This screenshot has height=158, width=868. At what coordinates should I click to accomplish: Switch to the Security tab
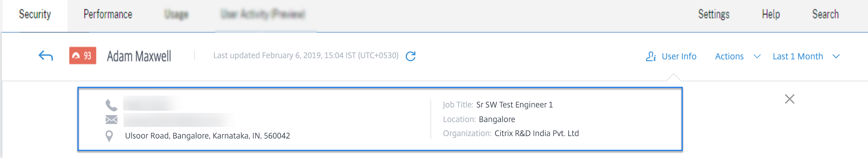point(35,14)
